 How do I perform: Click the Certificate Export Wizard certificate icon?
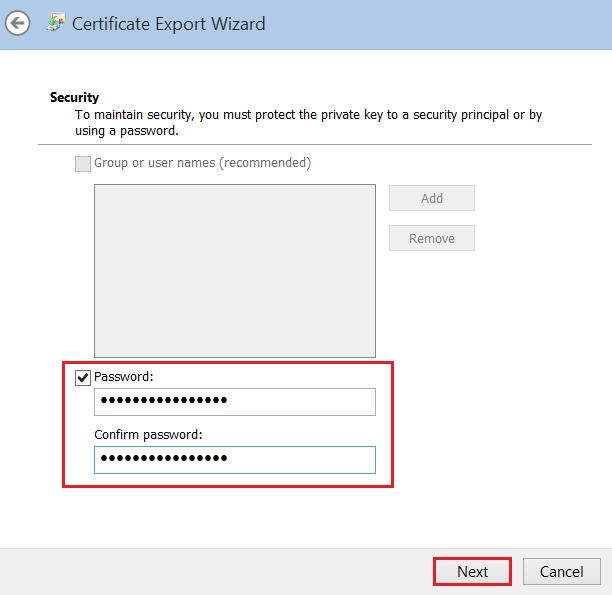coord(55,22)
